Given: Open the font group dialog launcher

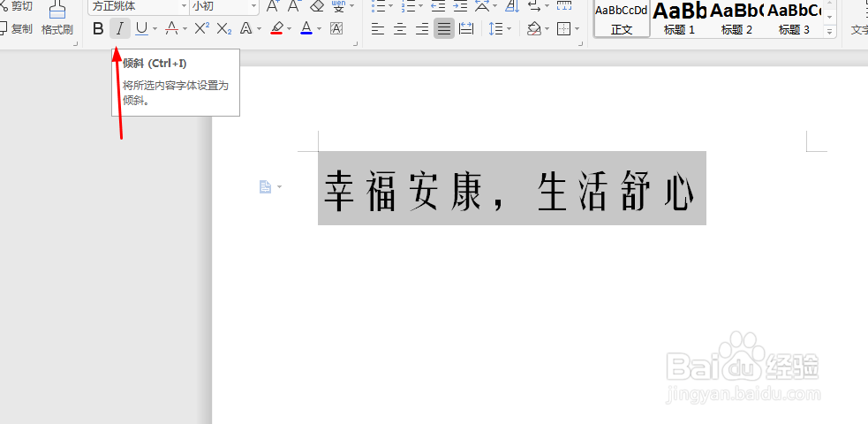Looking at the screenshot, I should [355, 43].
